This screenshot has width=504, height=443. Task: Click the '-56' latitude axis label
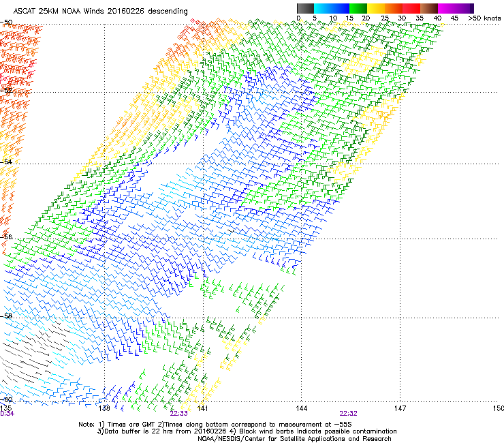(6, 236)
